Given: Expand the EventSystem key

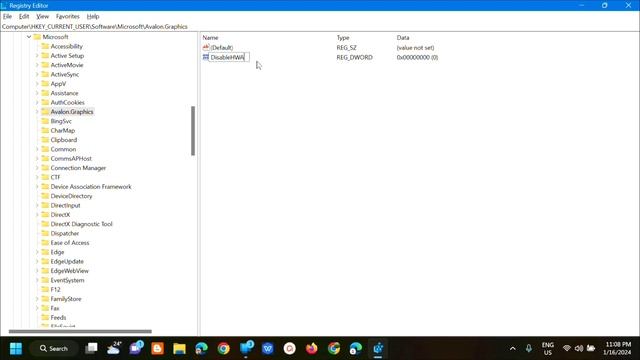Looking at the screenshot, I should [37, 280].
